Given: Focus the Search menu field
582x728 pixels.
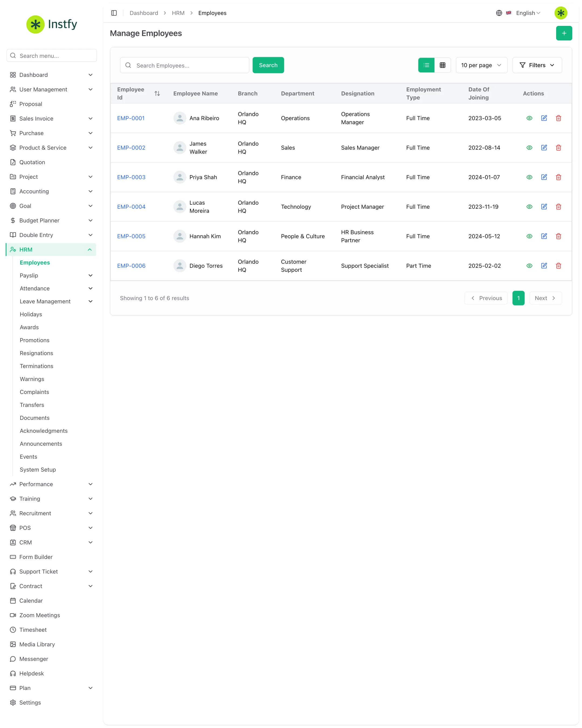Looking at the screenshot, I should coord(52,56).
